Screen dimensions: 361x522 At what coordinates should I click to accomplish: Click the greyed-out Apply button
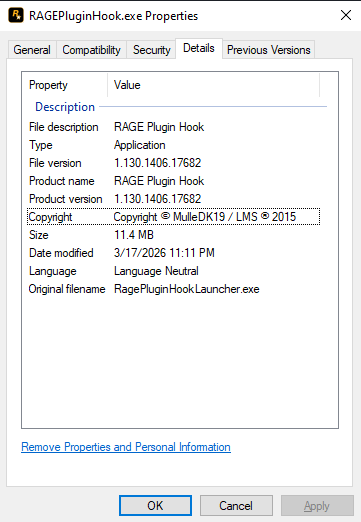[317, 506]
